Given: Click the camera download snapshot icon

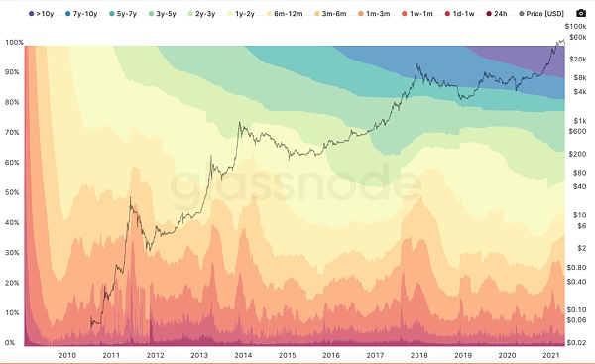Looking at the screenshot, I should [x=580, y=13].
